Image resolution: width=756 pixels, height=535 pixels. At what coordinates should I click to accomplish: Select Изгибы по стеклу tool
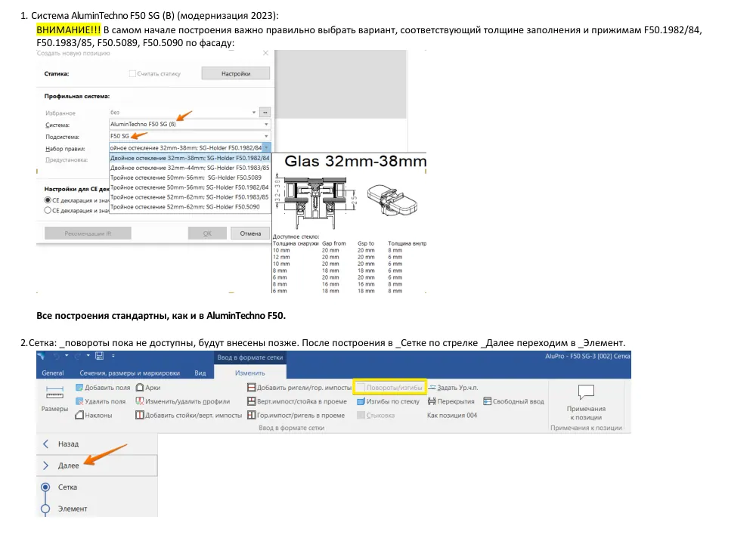coord(388,401)
